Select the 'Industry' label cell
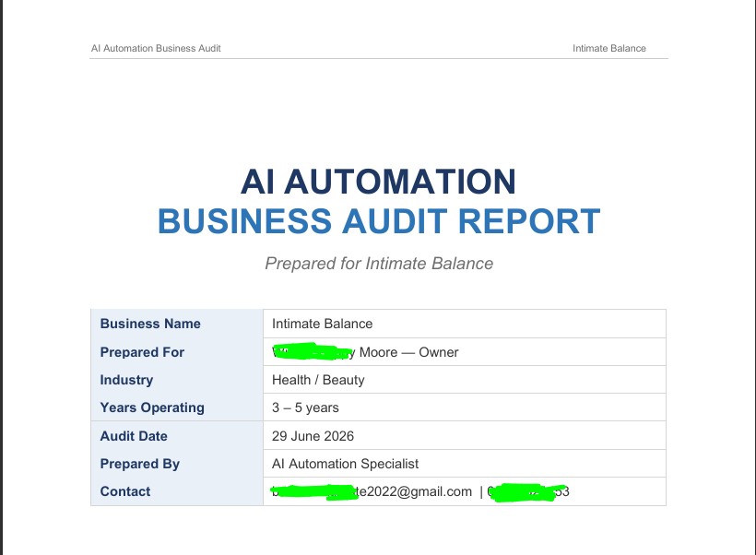This screenshot has height=555, width=756. pos(177,380)
